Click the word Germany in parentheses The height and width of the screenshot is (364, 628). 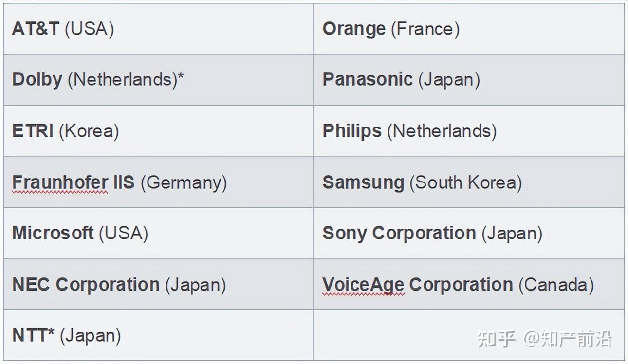pyautogui.click(x=184, y=182)
